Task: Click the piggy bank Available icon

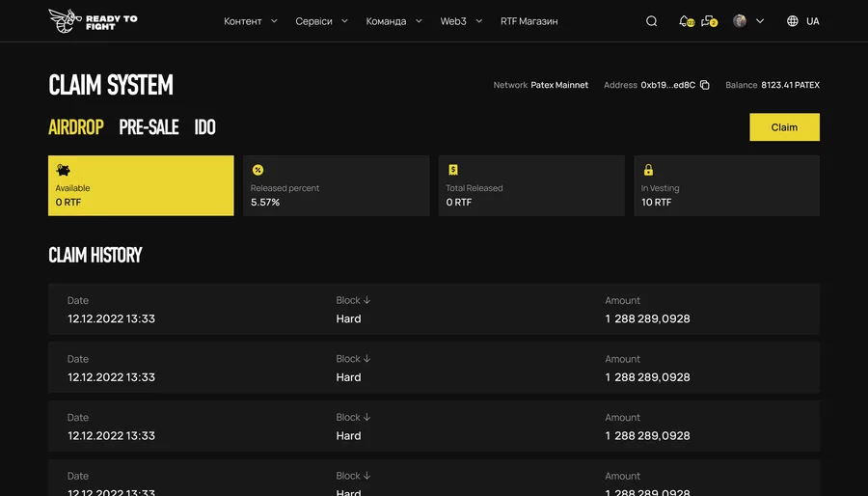Action: 63,170
